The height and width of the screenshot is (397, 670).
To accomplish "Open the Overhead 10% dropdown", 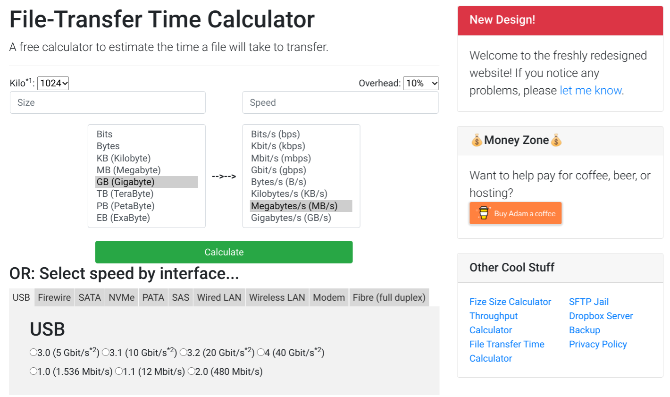I will [x=421, y=83].
